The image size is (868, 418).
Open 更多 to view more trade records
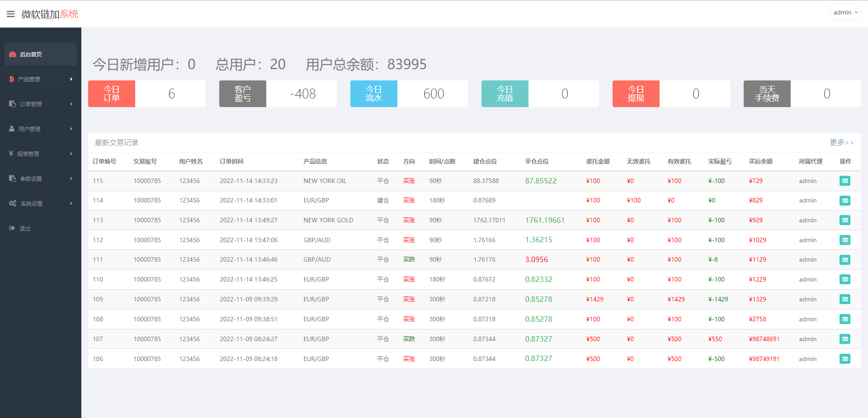point(841,143)
